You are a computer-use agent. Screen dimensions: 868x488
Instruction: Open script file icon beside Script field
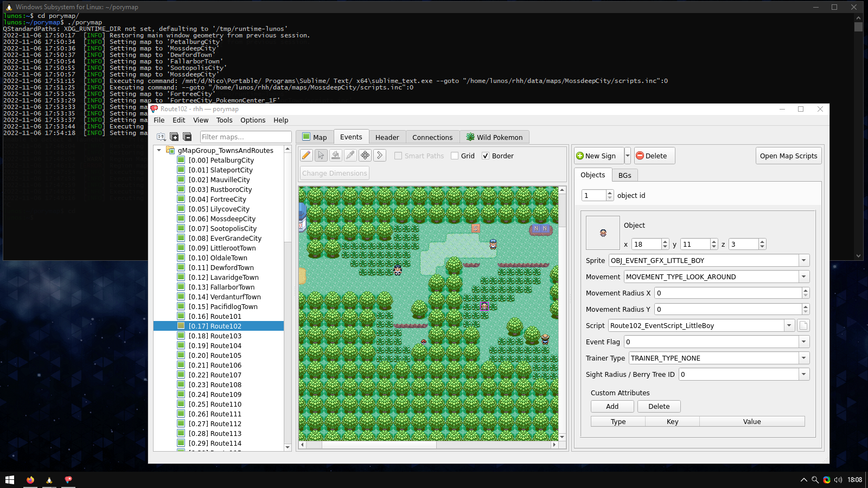pos(803,325)
